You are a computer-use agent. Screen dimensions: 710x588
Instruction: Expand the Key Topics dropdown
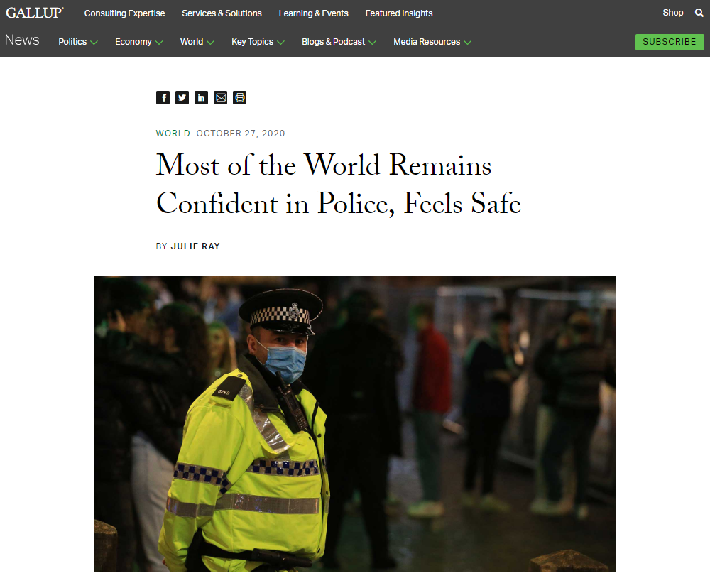pyautogui.click(x=258, y=42)
